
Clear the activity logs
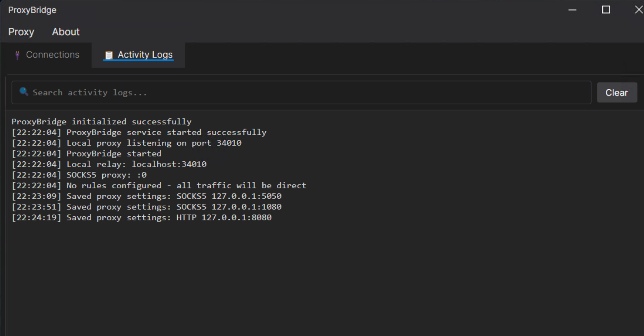click(617, 93)
